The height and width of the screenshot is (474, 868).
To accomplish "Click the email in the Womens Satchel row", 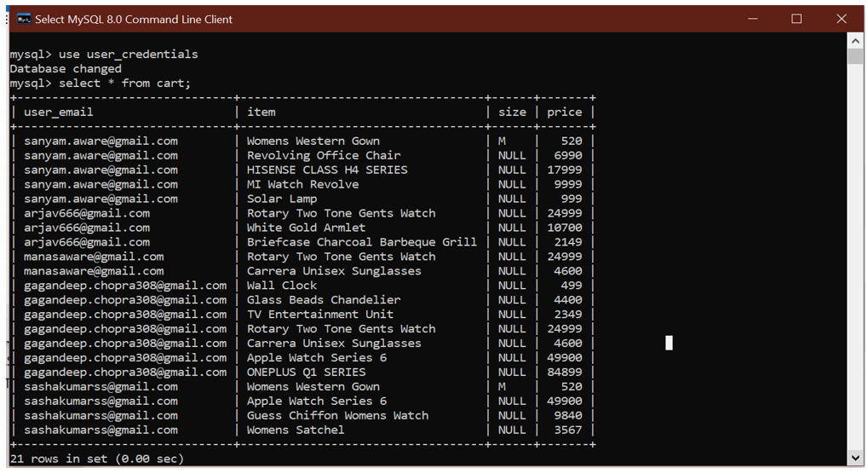I will [101, 430].
